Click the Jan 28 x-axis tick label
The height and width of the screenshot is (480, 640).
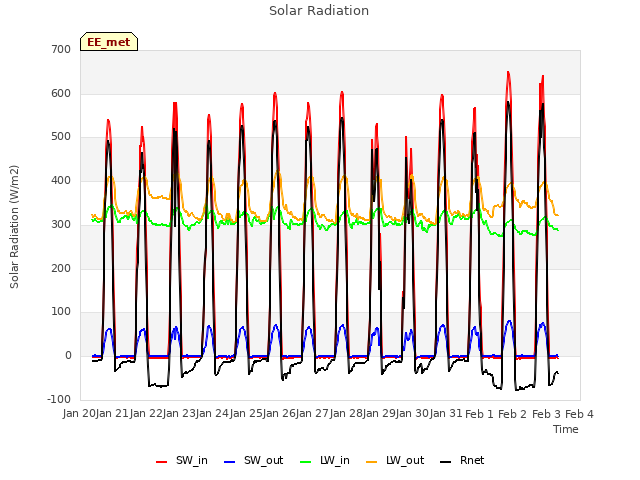click(x=346, y=414)
